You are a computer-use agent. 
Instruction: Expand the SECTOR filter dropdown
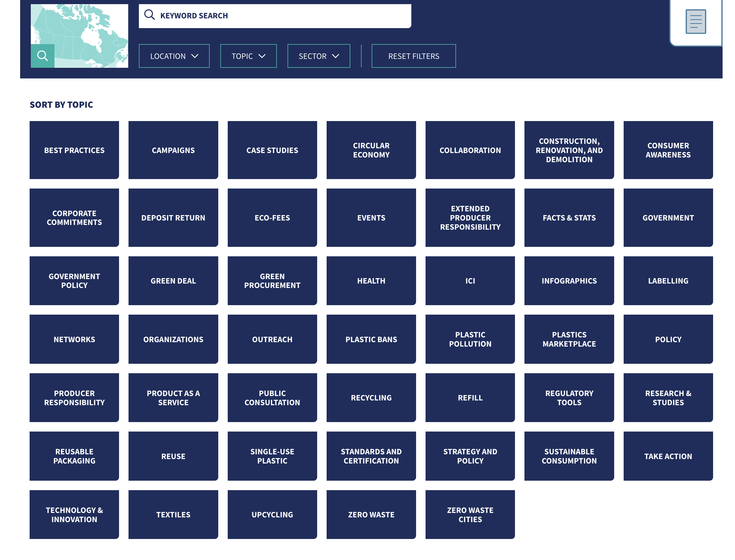tap(318, 56)
